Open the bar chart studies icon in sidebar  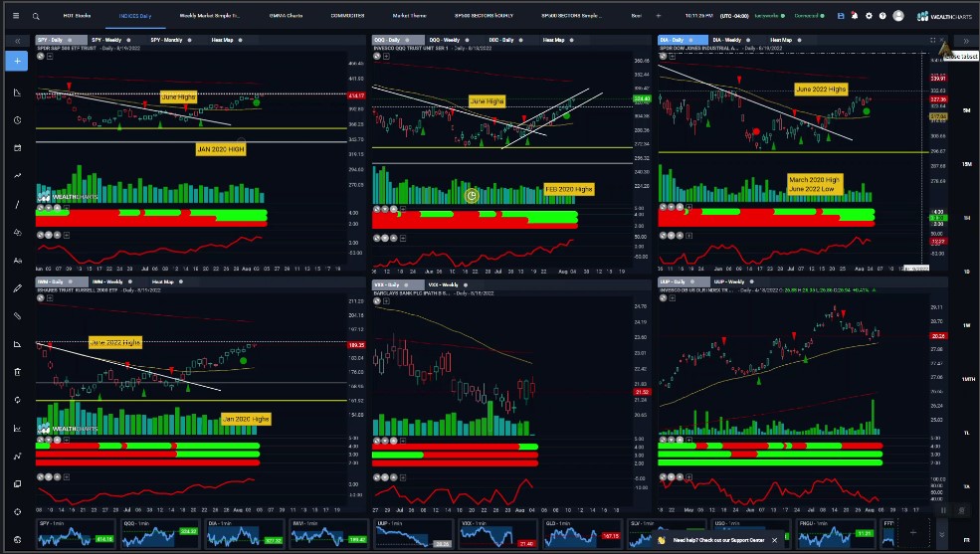(17, 429)
